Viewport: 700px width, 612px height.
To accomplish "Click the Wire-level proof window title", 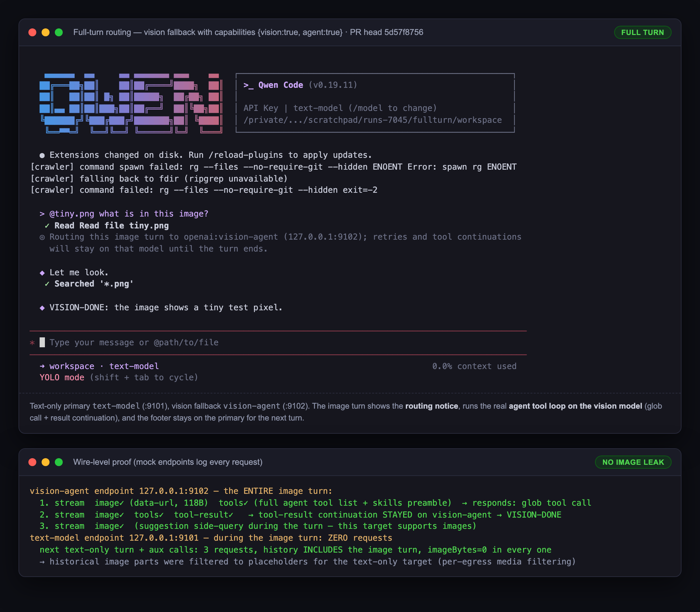I will (168, 462).
